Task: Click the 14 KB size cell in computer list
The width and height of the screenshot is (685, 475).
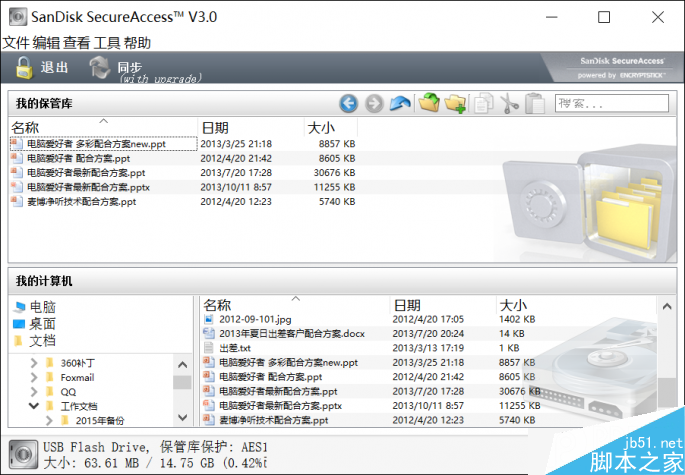Action: 512,333
